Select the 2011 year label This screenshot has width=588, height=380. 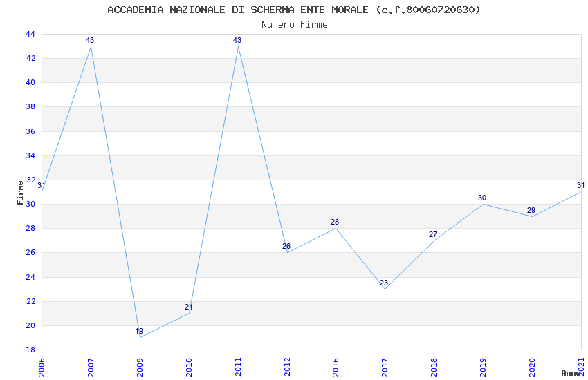click(238, 368)
